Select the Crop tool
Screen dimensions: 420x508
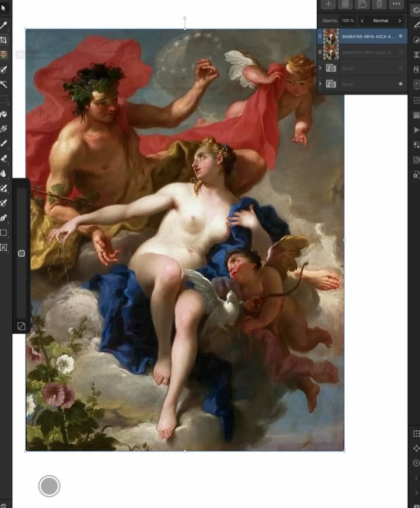pyautogui.click(x=3, y=40)
